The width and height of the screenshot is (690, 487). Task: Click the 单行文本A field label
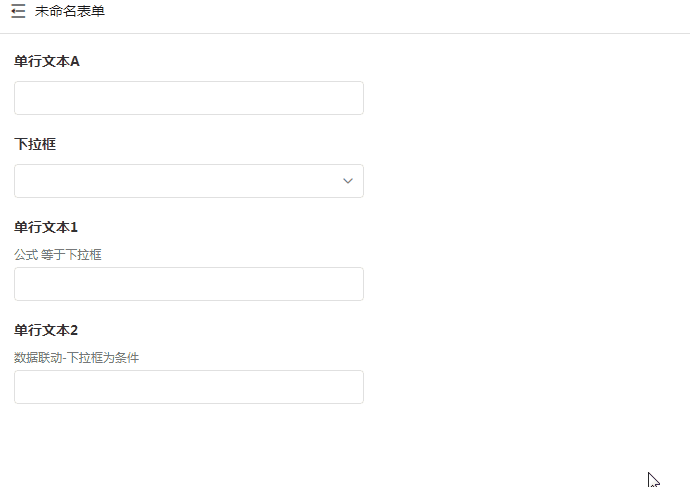tap(47, 61)
